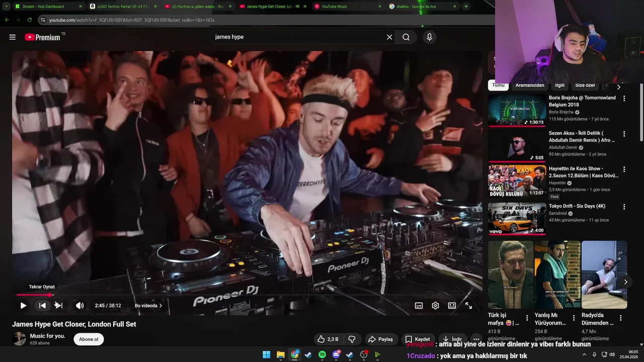Switch to the 'YouTube Music' tab
The height and width of the screenshot is (362, 644).
347,7
